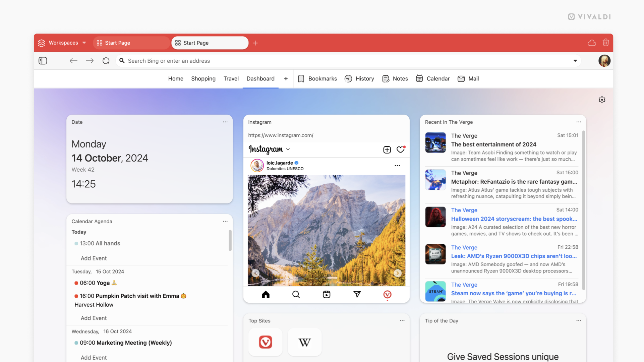Click the Wikipedia top site thumbnail
The image size is (644, 362).
pyautogui.click(x=305, y=342)
